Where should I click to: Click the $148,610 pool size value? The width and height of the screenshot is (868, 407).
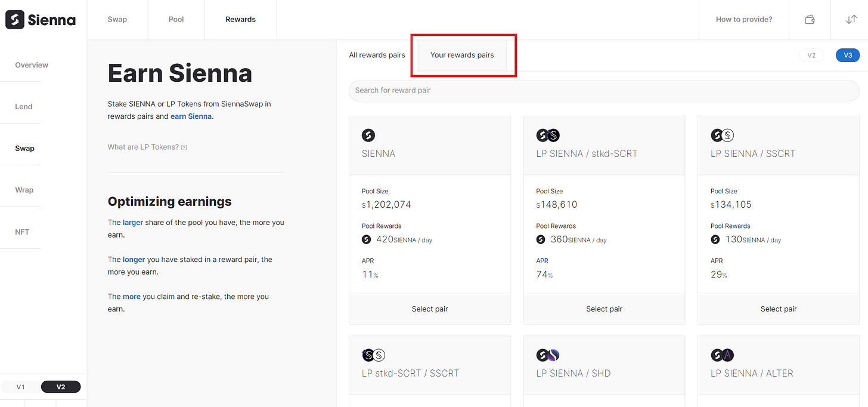point(557,205)
